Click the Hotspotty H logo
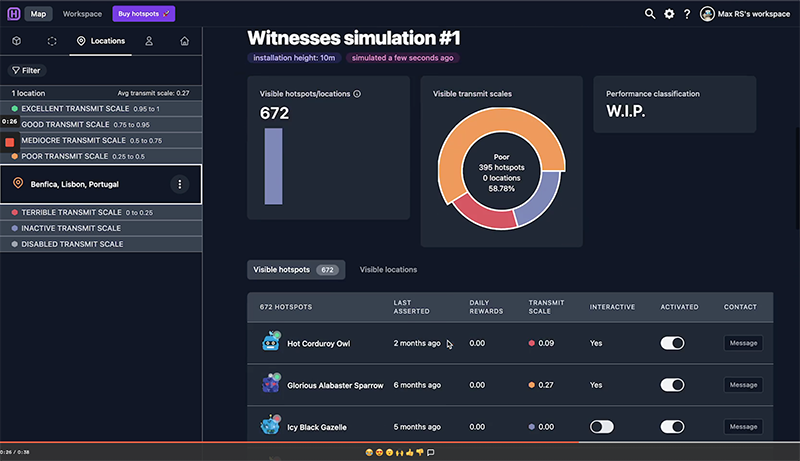Viewport: 800px width, 461px height. pyautogui.click(x=14, y=14)
